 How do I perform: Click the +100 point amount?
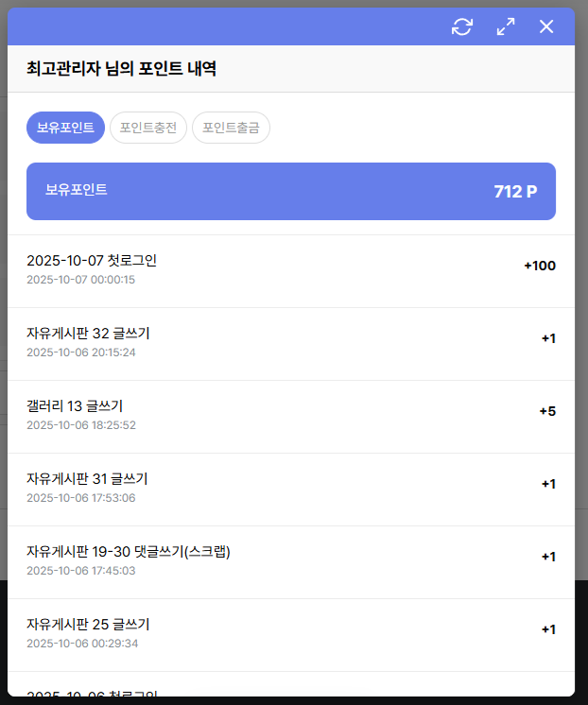point(540,266)
